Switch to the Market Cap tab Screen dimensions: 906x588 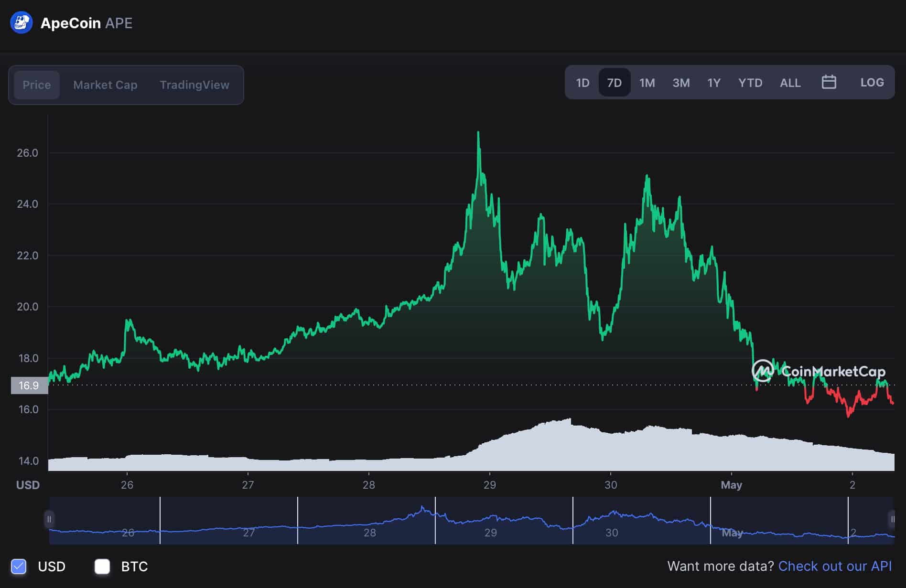coord(105,85)
